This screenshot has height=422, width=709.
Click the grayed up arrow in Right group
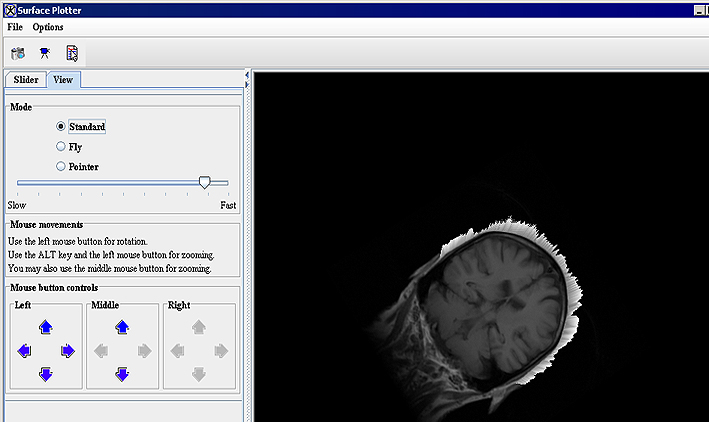(x=198, y=326)
